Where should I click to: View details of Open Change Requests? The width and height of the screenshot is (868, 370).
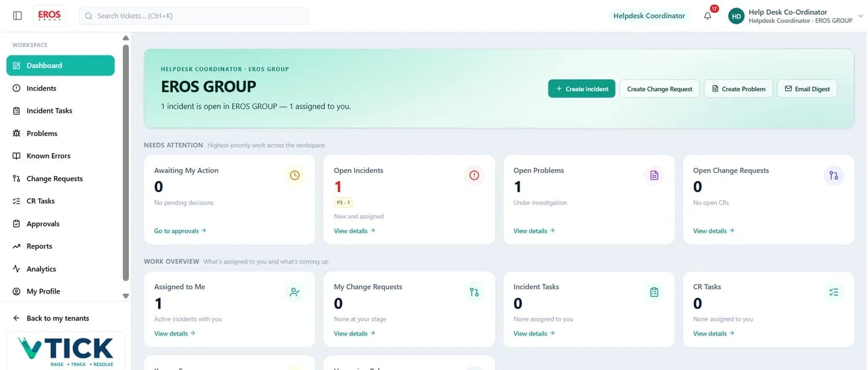coord(713,231)
